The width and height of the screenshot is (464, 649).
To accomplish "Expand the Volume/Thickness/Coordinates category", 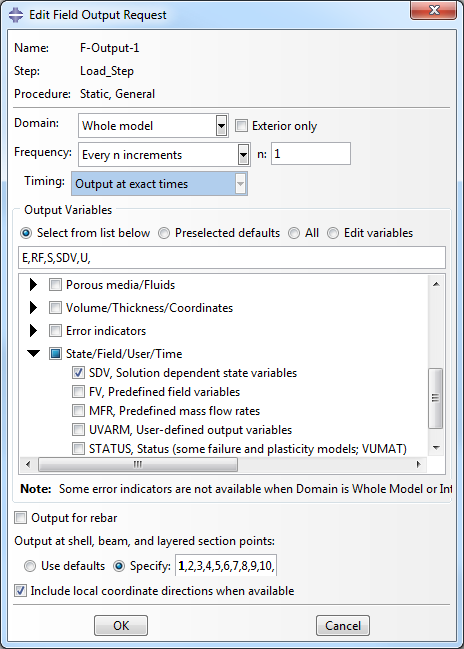I will (34, 308).
